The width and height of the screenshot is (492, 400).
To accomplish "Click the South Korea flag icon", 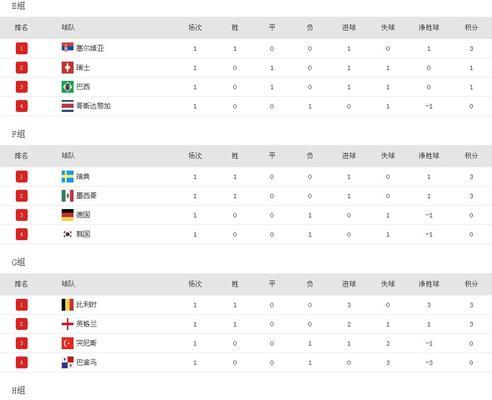I will [x=67, y=234].
